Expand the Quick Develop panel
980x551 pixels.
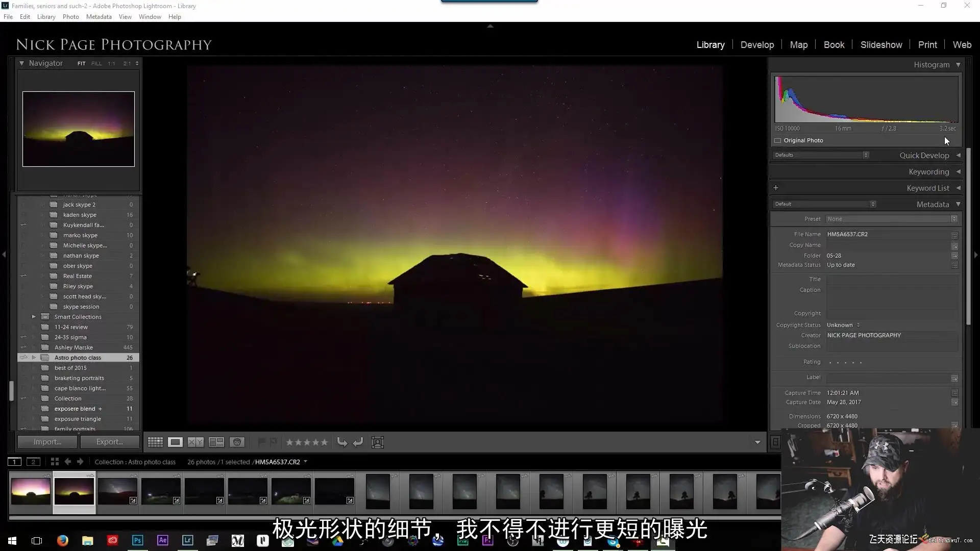point(958,155)
